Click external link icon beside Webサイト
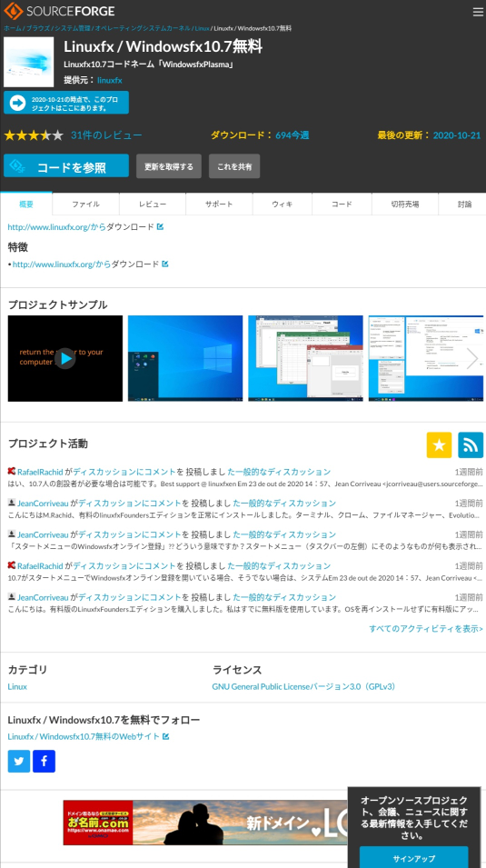Screen dimensions: 486x868 point(165,736)
